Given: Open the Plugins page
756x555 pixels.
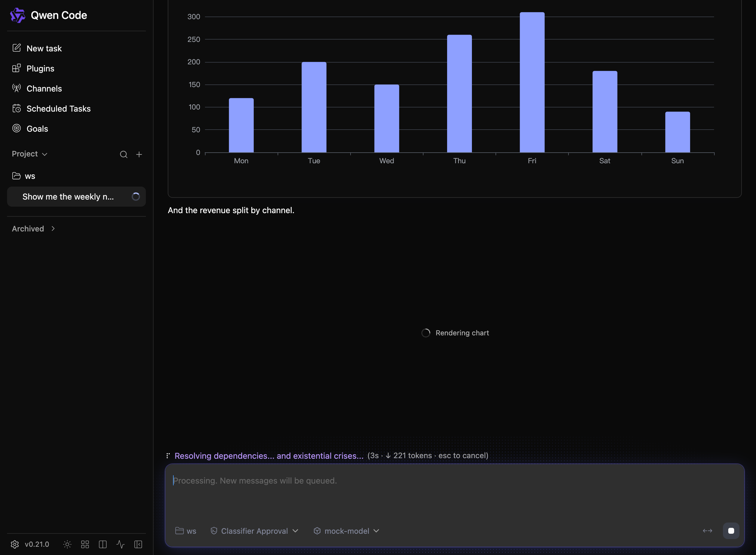Looking at the screenshot, I should (x=33, y=68).
